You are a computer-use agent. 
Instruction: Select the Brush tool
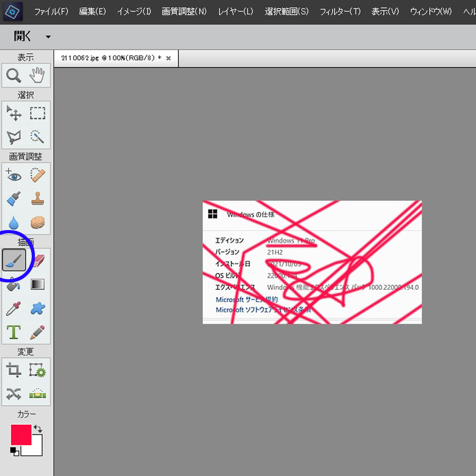coord(14,260)
